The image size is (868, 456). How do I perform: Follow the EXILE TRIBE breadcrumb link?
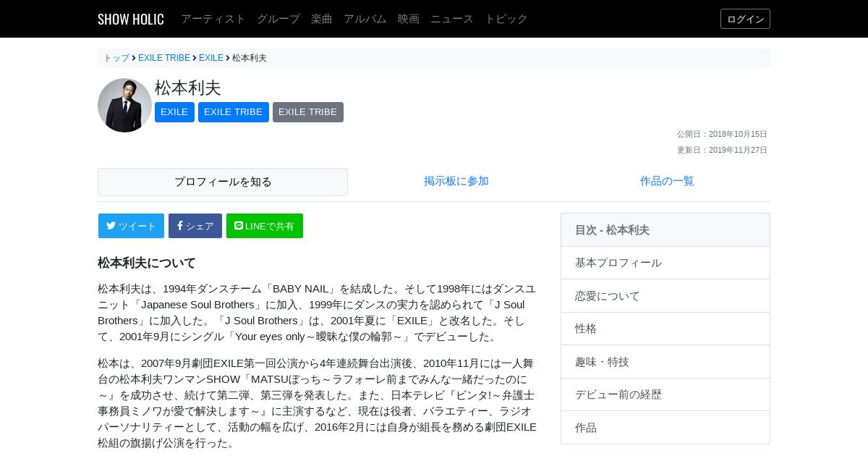coord(164,58)
